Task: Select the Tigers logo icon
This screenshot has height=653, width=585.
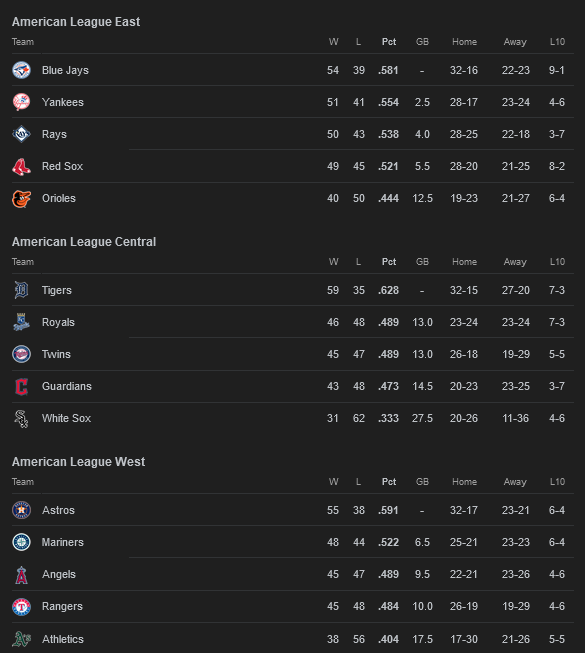Action: 21,290
